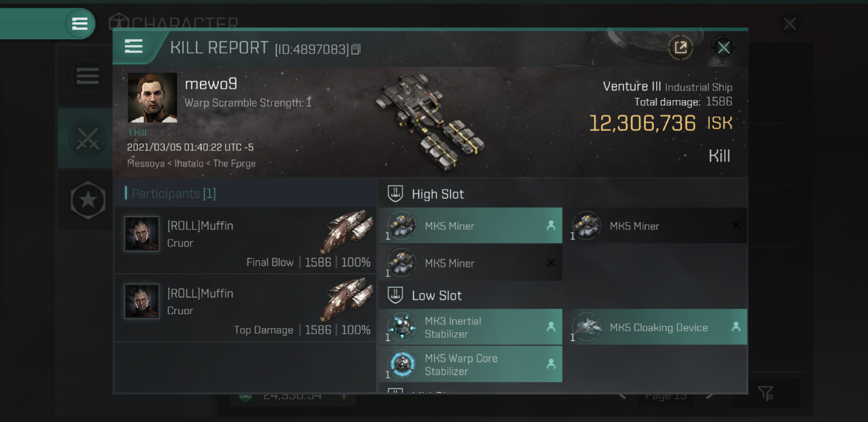Open the sidebar list menu tab

pyautogui.click(x=88, y=76)
